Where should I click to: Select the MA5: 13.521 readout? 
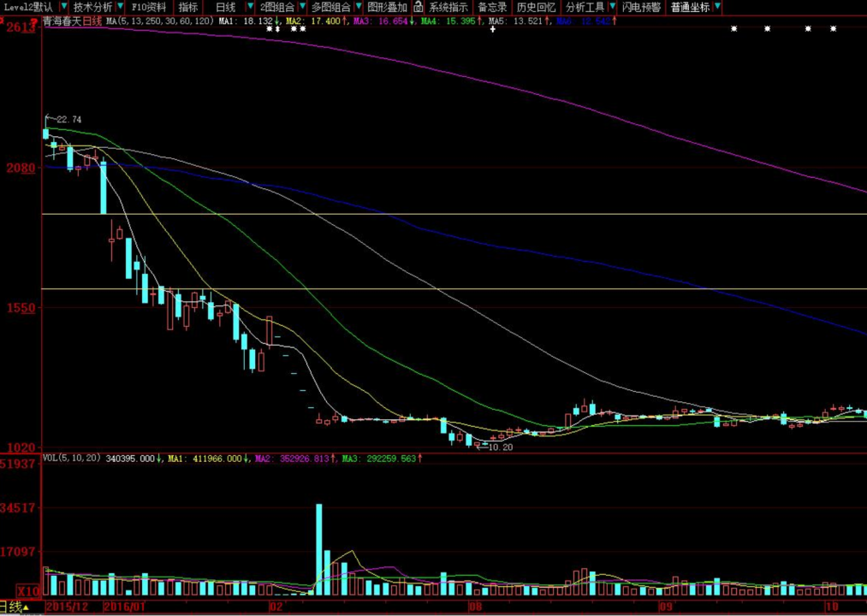(515, 21)
